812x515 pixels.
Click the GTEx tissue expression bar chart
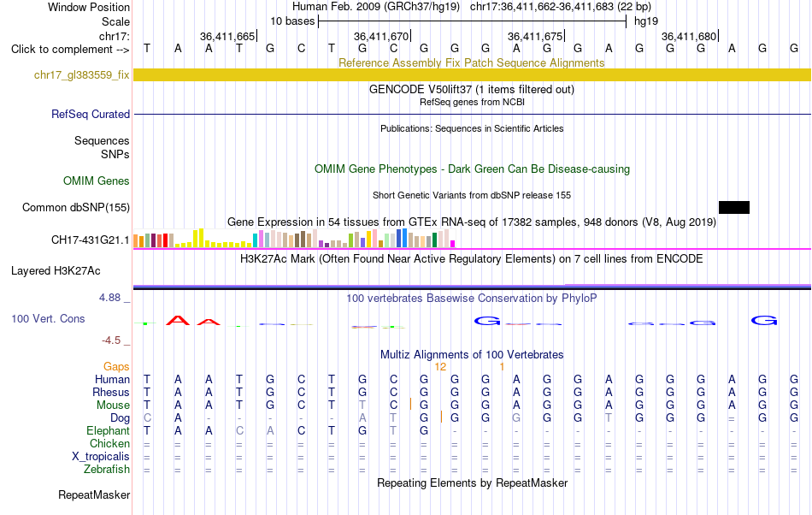point(294,239)
